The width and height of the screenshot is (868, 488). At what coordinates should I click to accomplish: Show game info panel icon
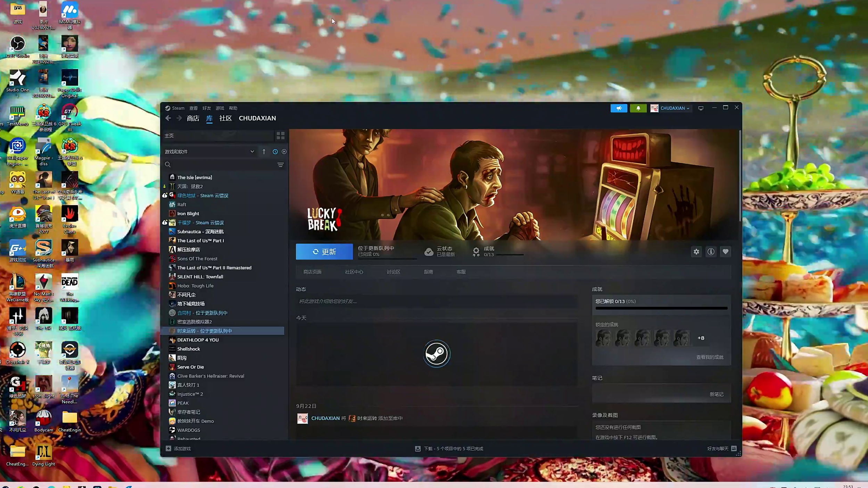711,252
